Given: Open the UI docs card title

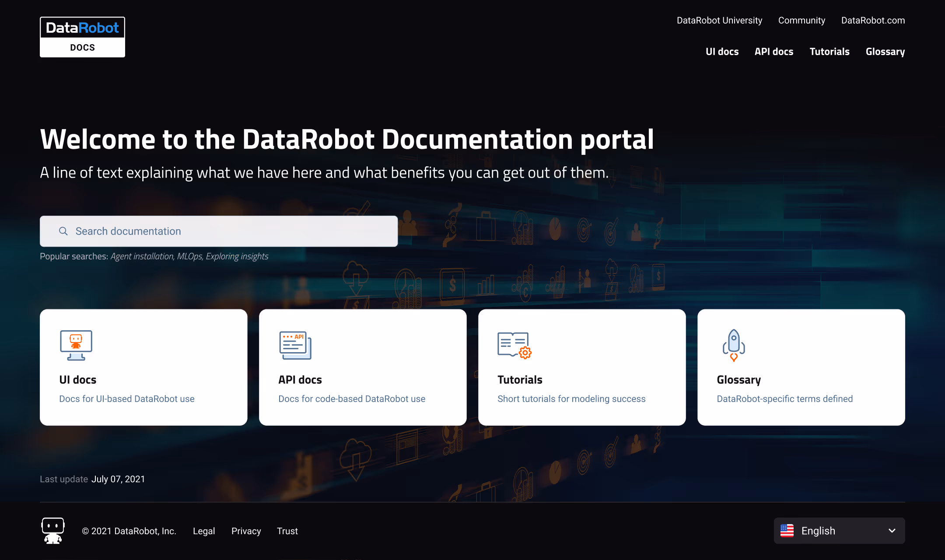Looking at the screenshot, I should point(78,380).
